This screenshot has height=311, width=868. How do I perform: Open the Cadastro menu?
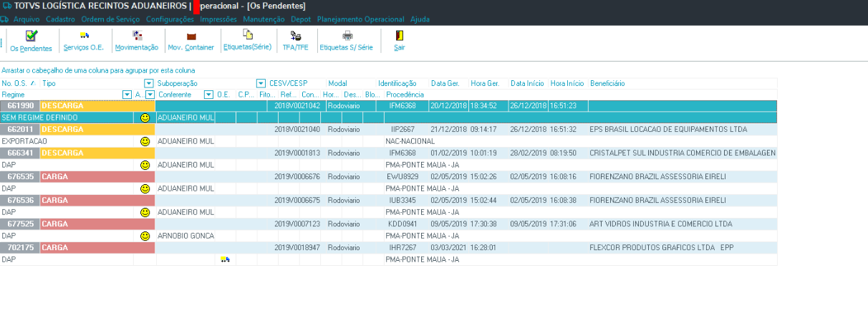click(60, 19)
